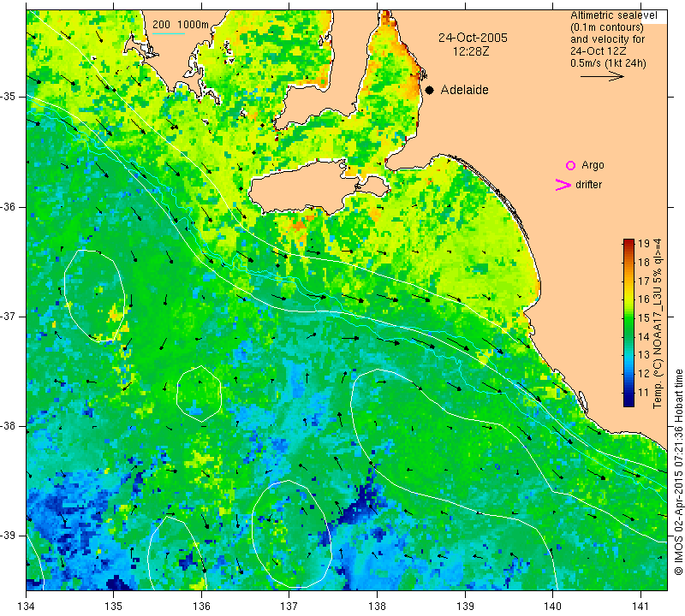Click longitude axis label 141
The width and height of the screenshot is (685, 616).
click(640, 607)
